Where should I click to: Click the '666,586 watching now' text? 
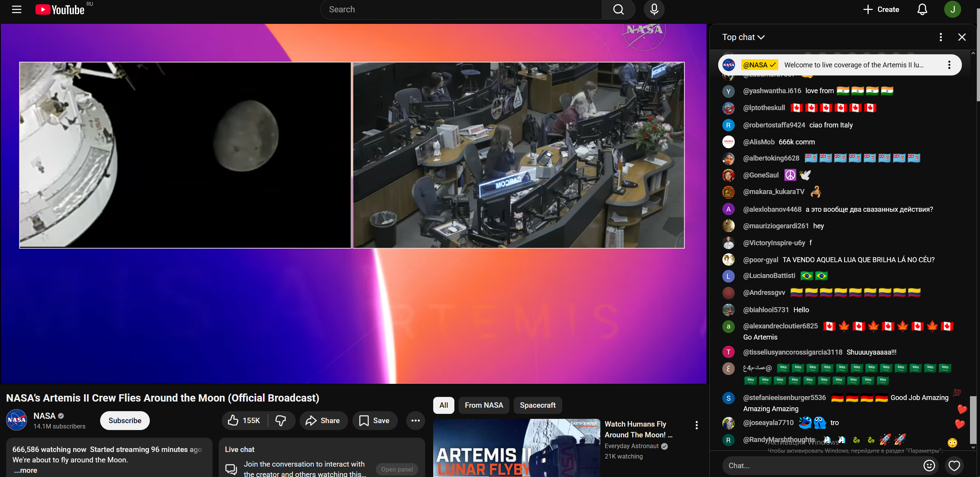49,449
